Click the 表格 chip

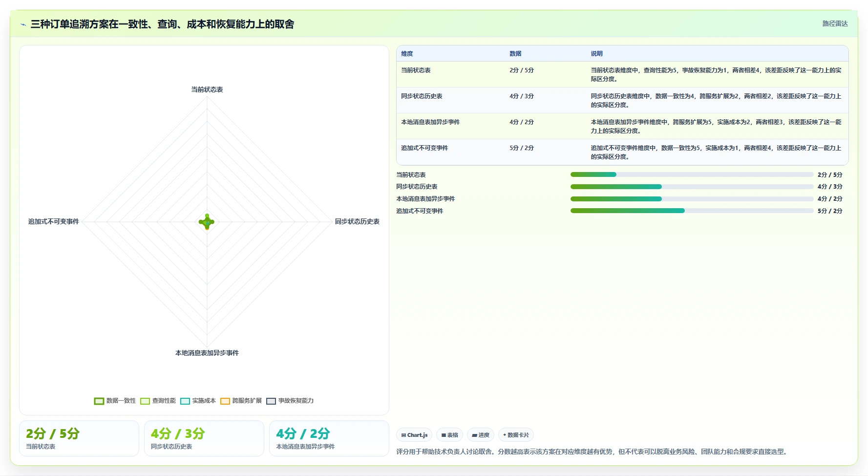click(449, 435)
